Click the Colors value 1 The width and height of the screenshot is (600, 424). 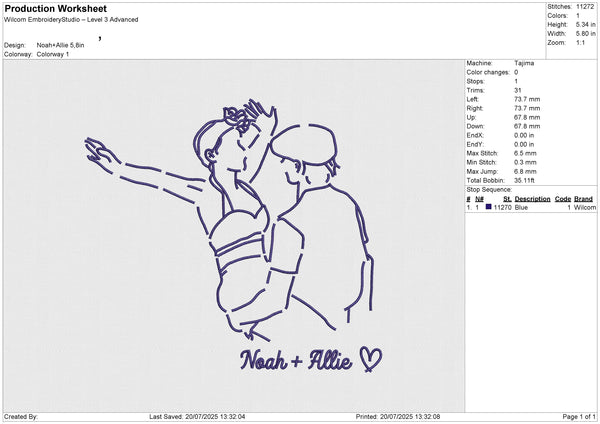click(x=578, y=16)
